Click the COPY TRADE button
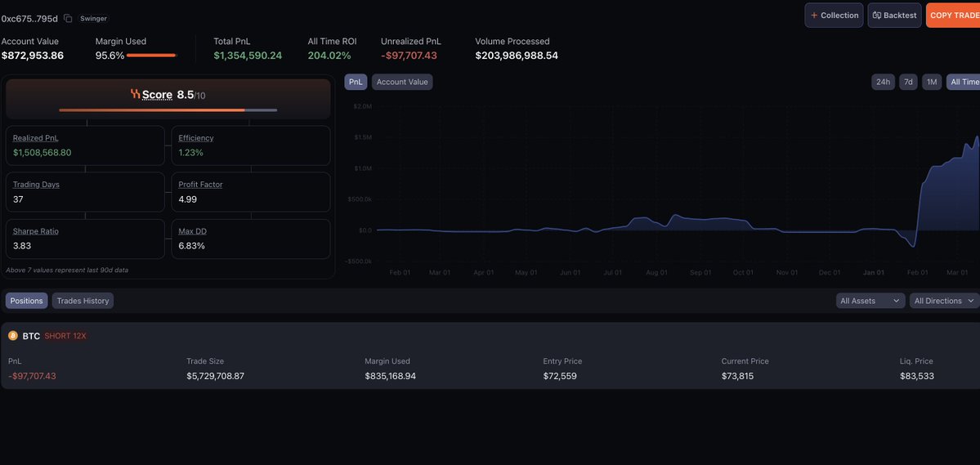 pyautogui.click(x=953, y=15)
